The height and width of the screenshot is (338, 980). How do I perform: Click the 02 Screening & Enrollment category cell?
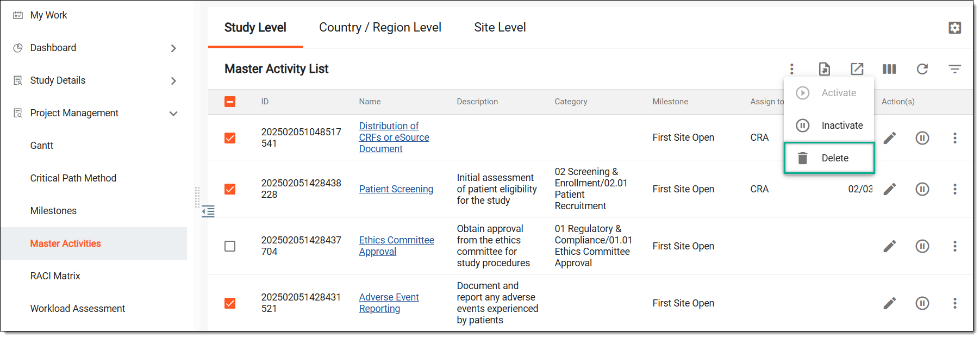[591, 189]
